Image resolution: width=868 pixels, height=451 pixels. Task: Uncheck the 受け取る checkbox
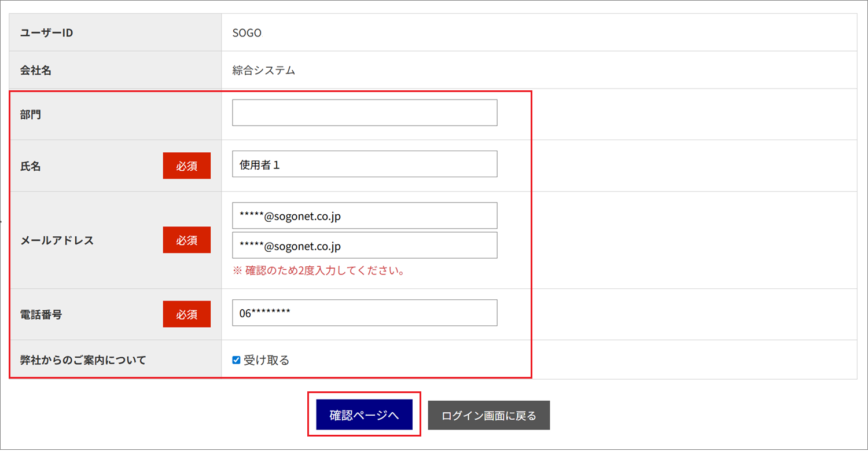point(236,360)
